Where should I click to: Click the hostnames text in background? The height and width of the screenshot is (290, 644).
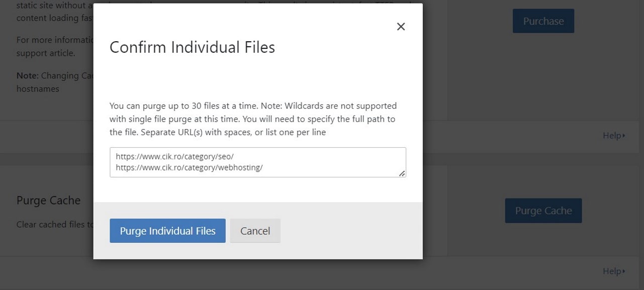(38, 88)
